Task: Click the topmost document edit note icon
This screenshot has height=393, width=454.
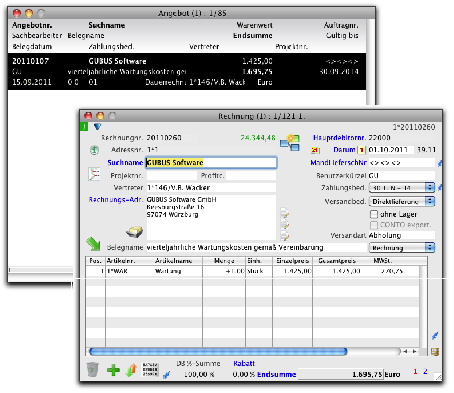Action: 285,213
